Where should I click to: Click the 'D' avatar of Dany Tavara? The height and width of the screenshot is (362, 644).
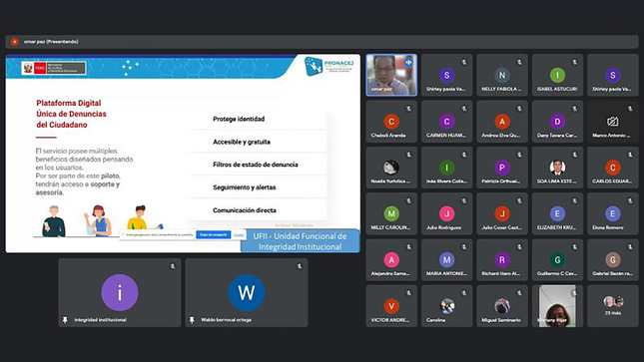tap(557, 122)
